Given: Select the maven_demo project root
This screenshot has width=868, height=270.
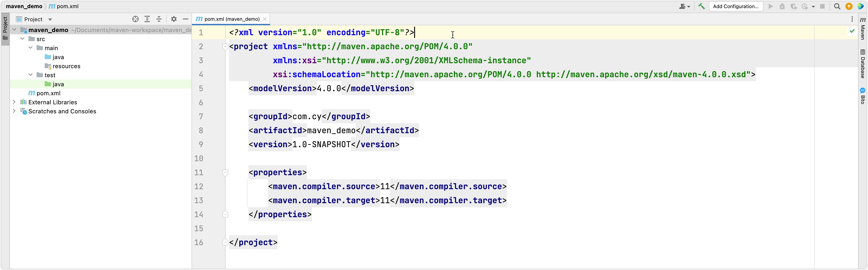Looking at the screenshot, I should [x=48, y=30].
